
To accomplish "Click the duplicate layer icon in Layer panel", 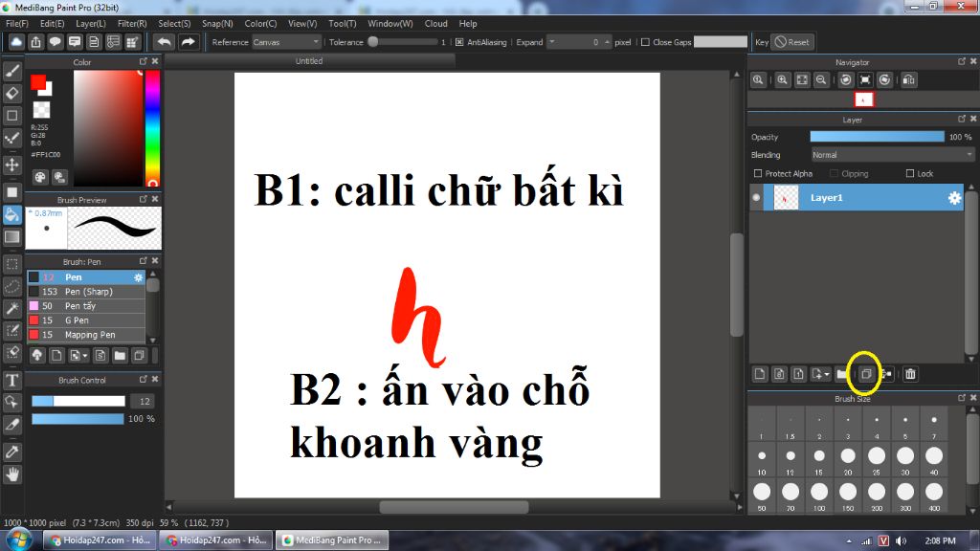I will tap(865, 374).
